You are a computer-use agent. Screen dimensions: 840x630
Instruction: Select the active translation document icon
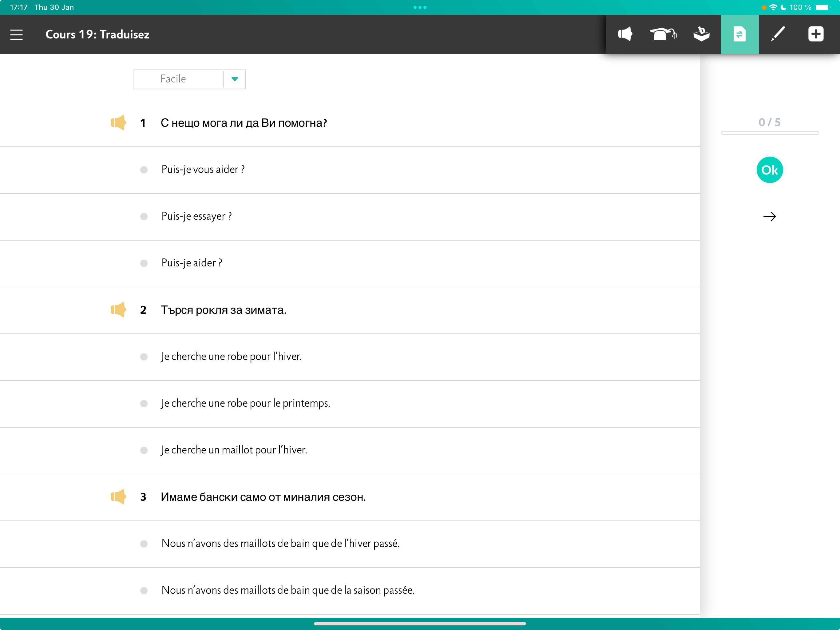739,34
